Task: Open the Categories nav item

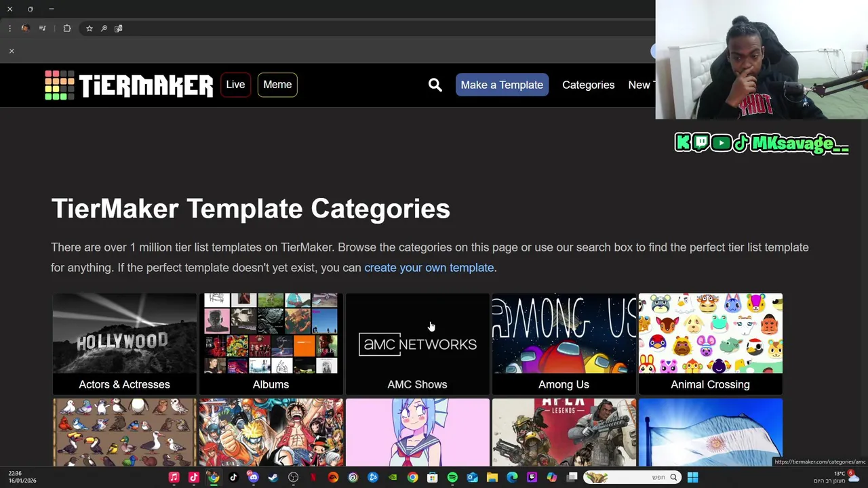Action: click(x=588, y=85)
